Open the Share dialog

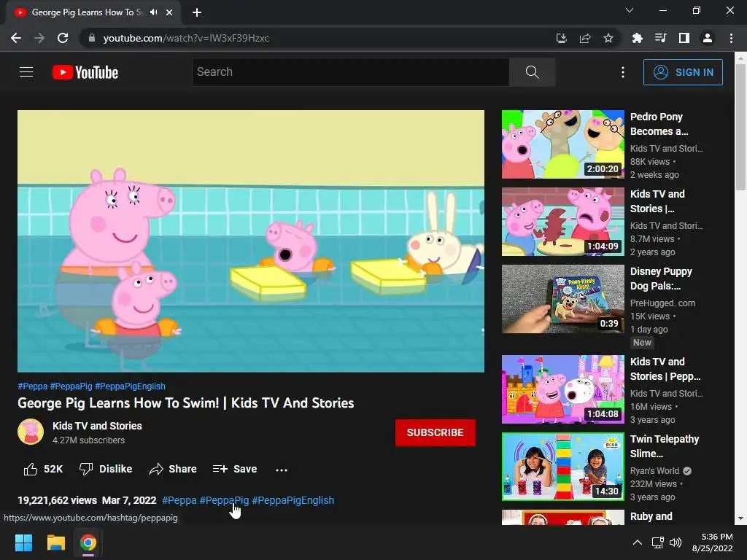click(x=173, y=469)
